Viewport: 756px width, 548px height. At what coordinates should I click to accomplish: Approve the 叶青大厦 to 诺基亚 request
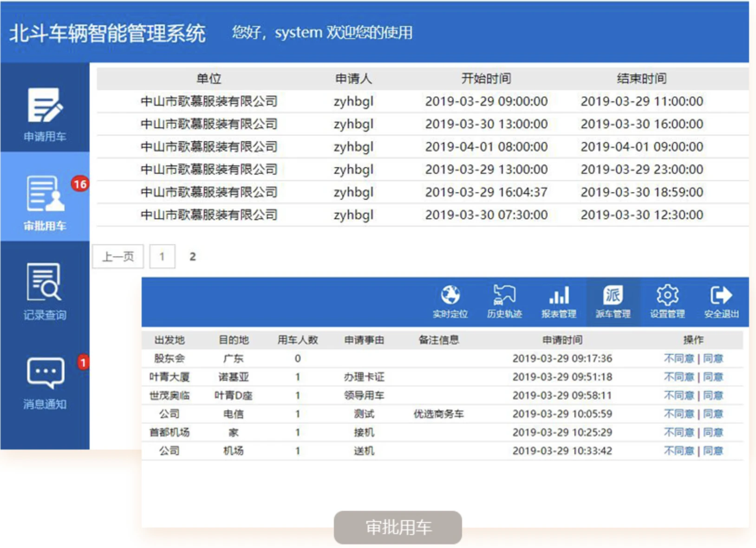click(713, 377)
